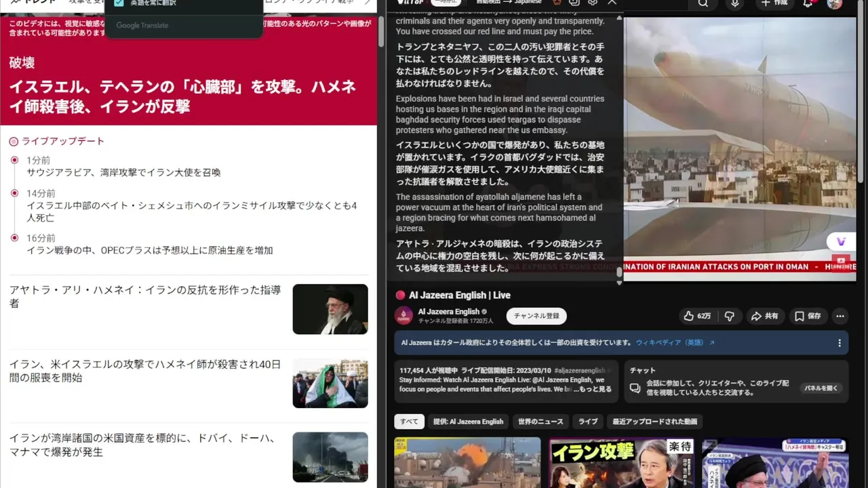Click the trending bar right arrow
868x488 pixels.
point(368,2)
